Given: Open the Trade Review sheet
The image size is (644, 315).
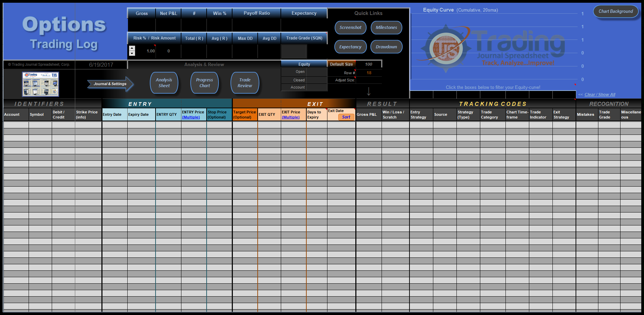Looking at the screenshot, I should [x=245, y=83].
